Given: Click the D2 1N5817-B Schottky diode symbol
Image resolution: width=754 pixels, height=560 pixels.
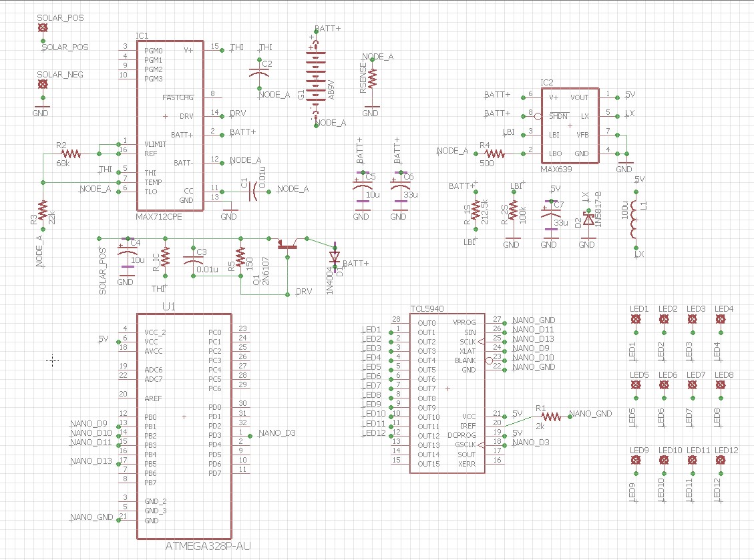Looking at the screenshot, I should 588,218.
